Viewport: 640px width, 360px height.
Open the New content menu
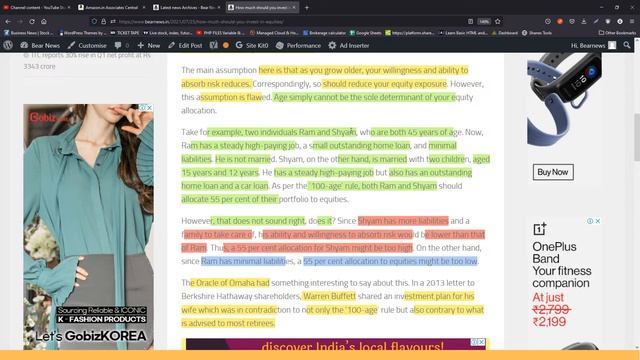pyautogui.click(x=149, y=45)
